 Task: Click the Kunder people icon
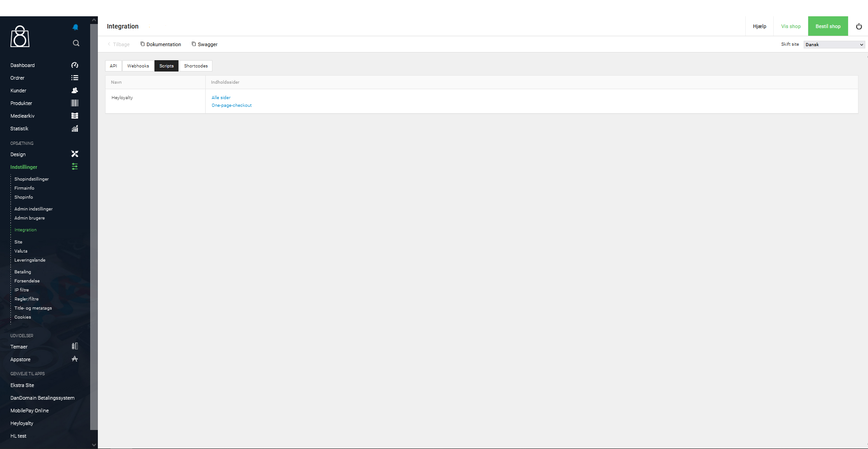[x=75, y=91]
